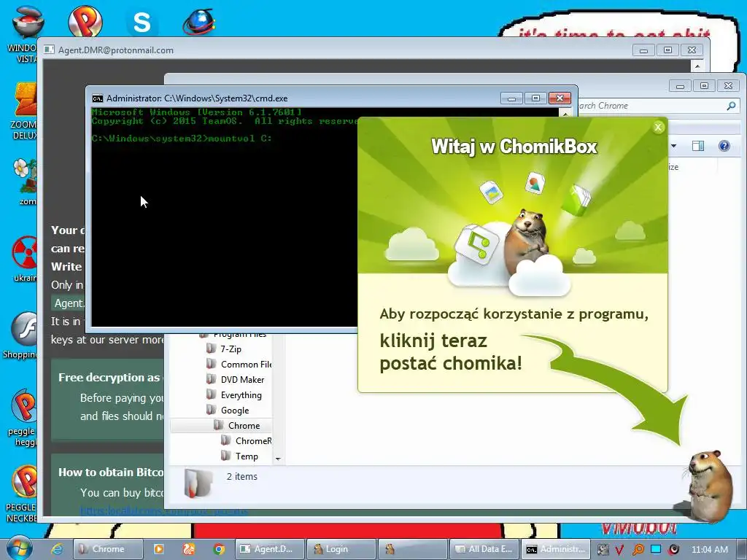
Task: Switch to All Data E... taskbar window
Action: pyautogui.click(x=484, y=549)
